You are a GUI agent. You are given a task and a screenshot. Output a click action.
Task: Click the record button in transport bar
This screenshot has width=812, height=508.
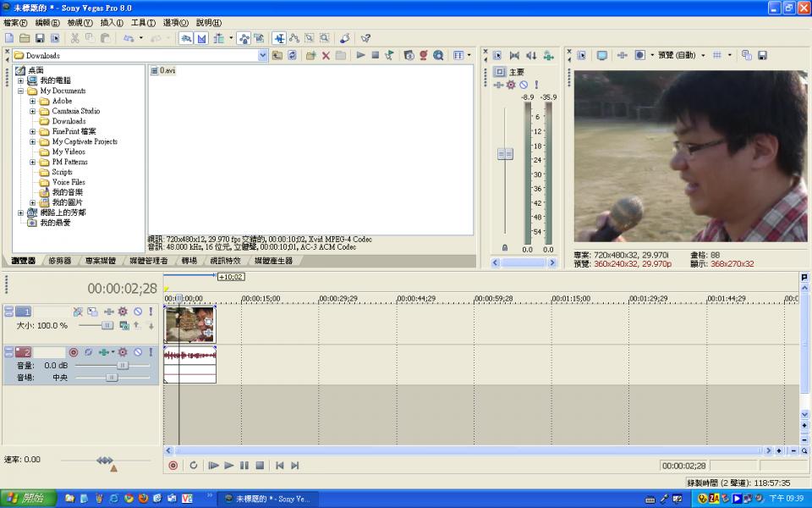pyautogui.click(x=173, y=466)
